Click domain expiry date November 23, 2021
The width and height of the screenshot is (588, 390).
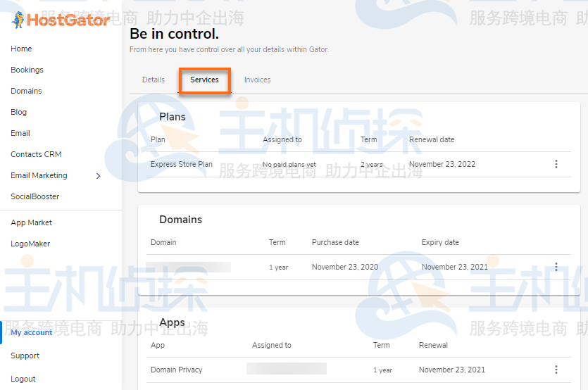(455, 267)
